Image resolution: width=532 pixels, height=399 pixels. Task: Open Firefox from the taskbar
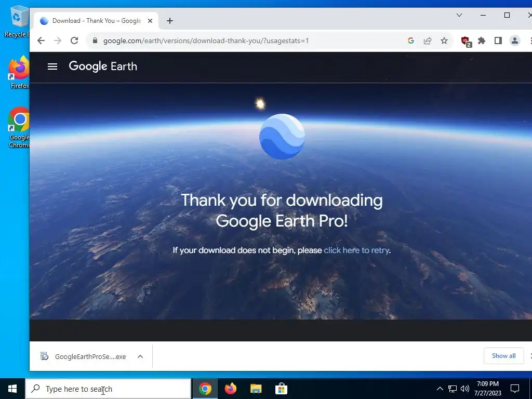pyautogui.click(x=230, y=389)
